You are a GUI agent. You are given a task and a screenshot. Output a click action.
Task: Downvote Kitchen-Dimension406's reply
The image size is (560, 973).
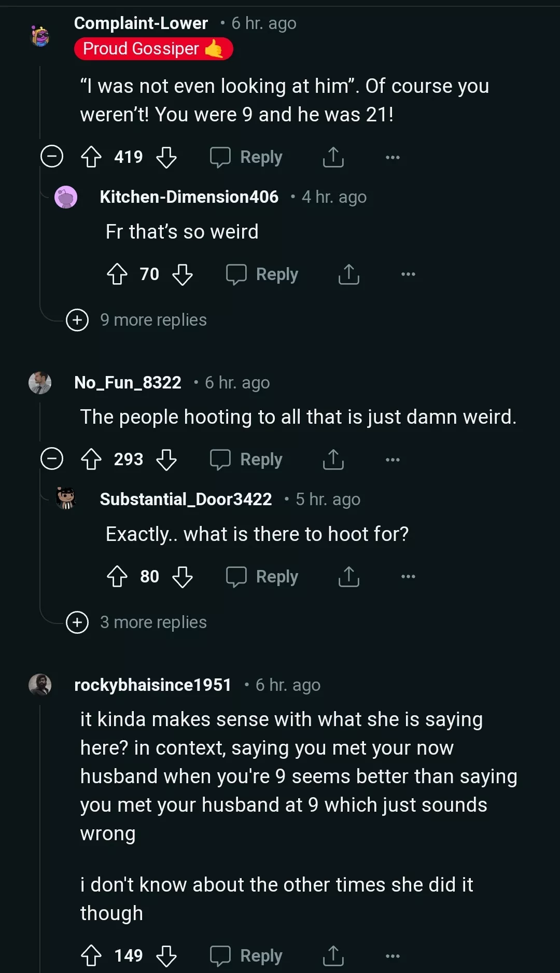183,274
